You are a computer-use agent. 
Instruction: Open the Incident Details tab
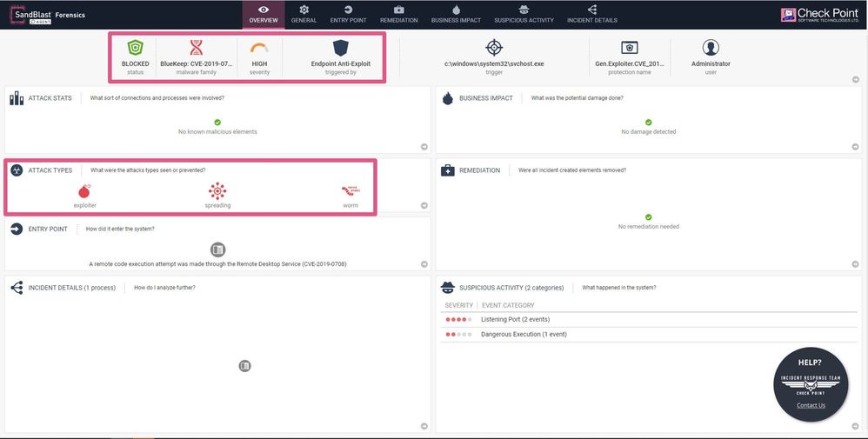[591, 14]
